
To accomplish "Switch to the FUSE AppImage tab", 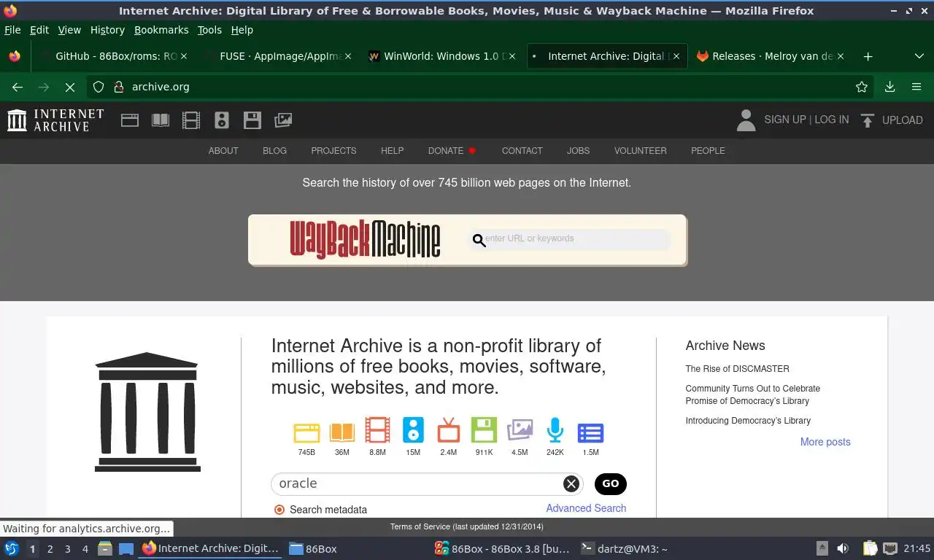I will coord(277,56).
